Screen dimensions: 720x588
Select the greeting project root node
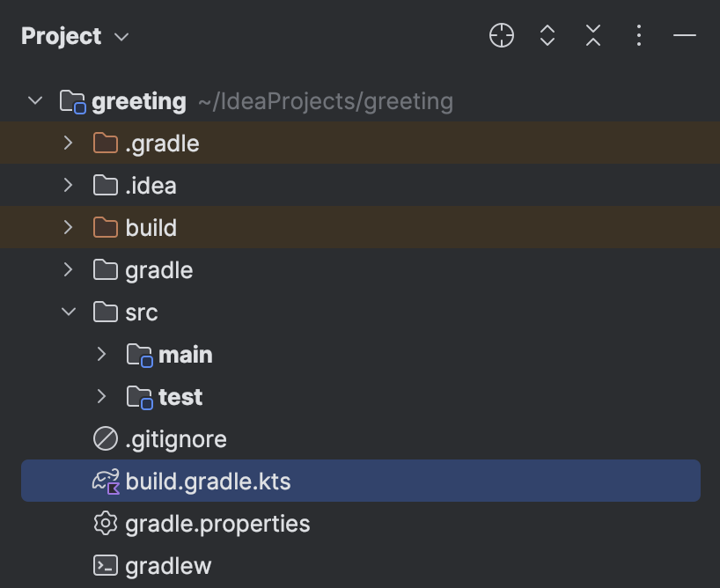coord(139,100)
